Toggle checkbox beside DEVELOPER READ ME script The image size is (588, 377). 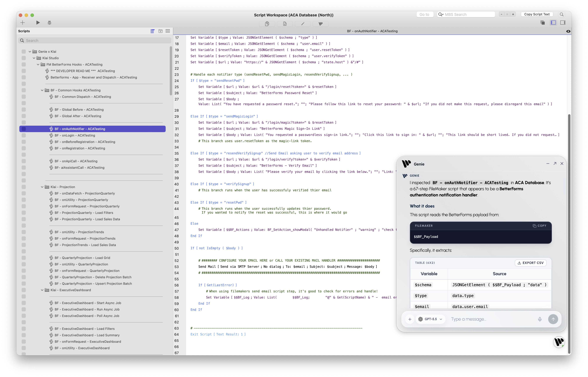pos(24,71)
